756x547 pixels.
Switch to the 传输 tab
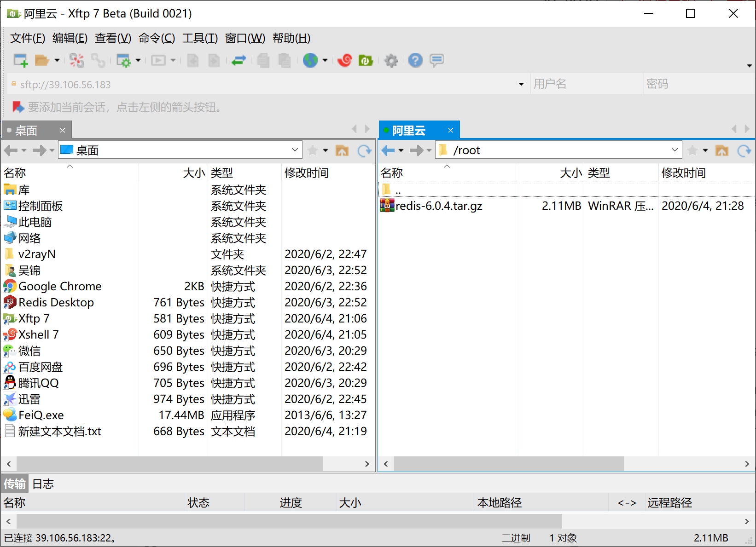15,484
